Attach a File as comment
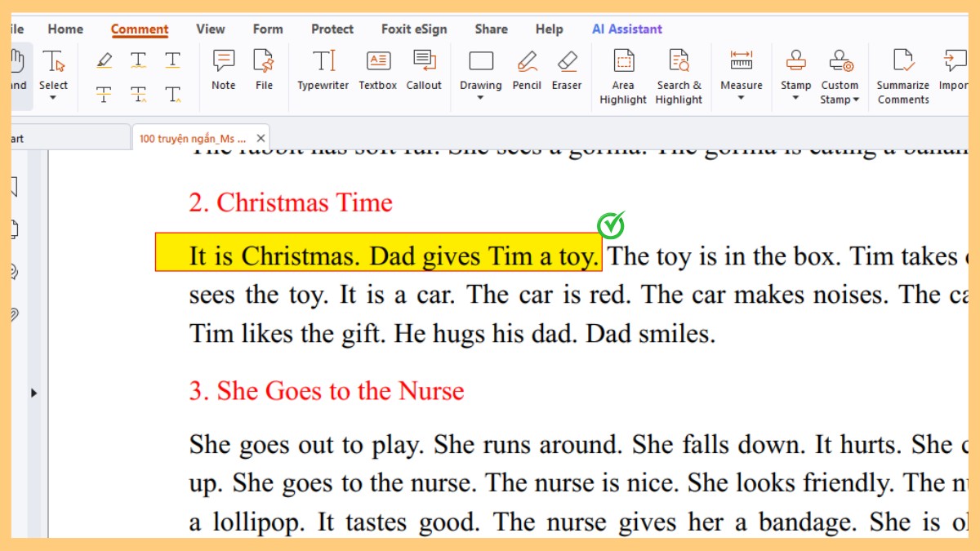 click(264, 69)
